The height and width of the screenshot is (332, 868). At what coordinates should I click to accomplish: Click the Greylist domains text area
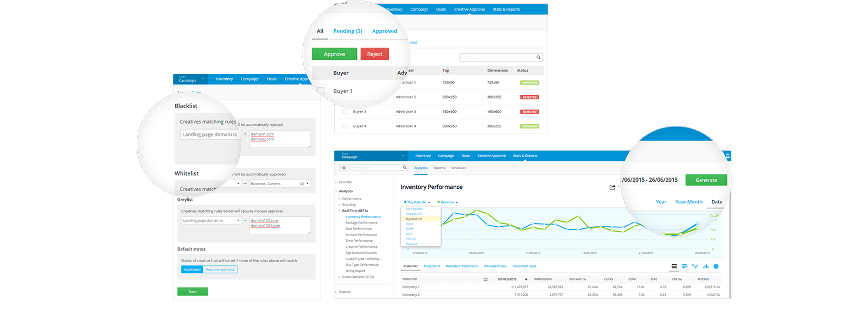[x=280, y=225]
